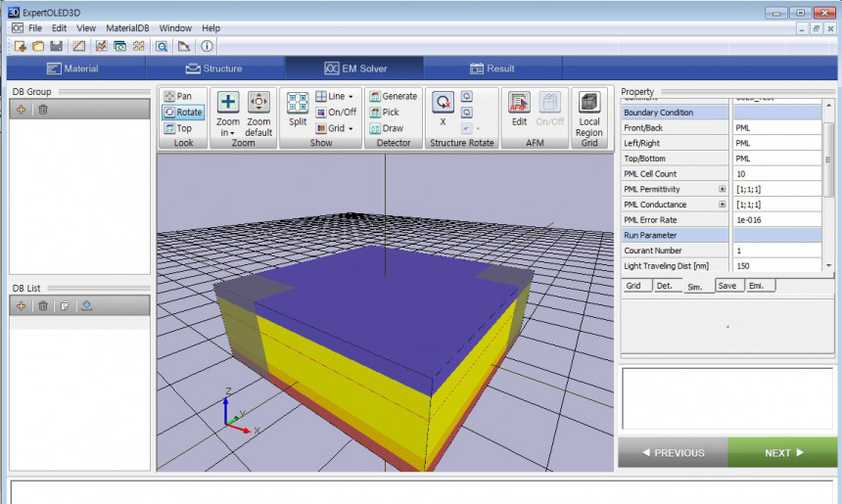Click Structure Rotate X icon
The width and height of the screenshot is (842, 504).
pyautogui.click(x=443, y=102)
